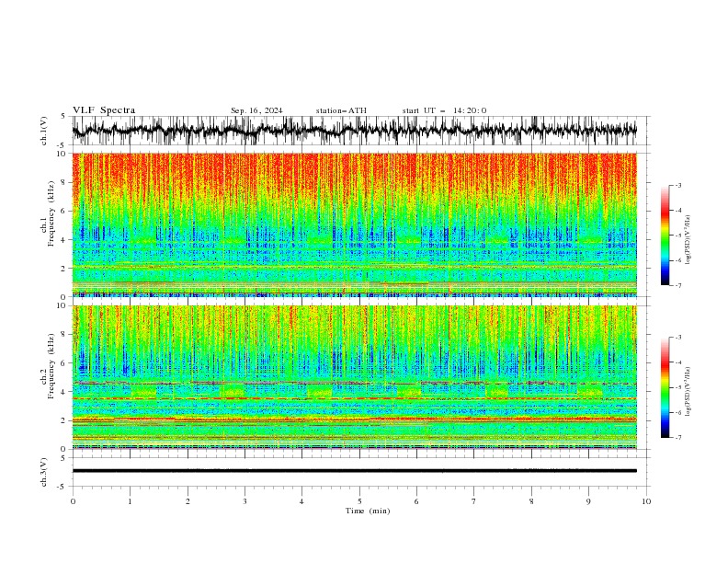Click the ch.1 colorbar log(PSD) label
Viewport: 728px width, 563px height.
click(688, 240)
